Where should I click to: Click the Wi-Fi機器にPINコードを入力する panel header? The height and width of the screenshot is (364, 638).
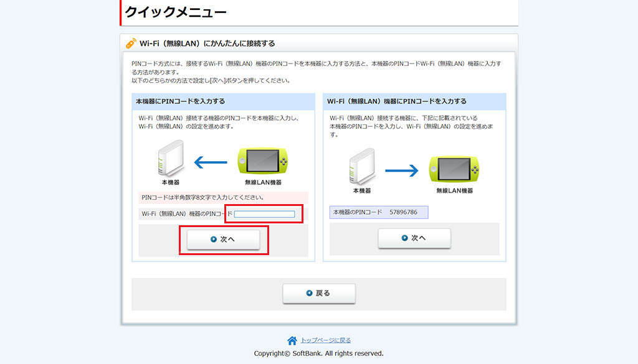tap(396, 101)
